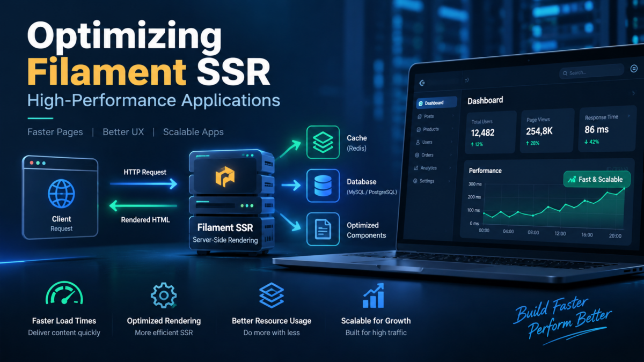Click the "300 ms" axis label
The height and width of the screenshot is (362, 644).
click(475, 184)
